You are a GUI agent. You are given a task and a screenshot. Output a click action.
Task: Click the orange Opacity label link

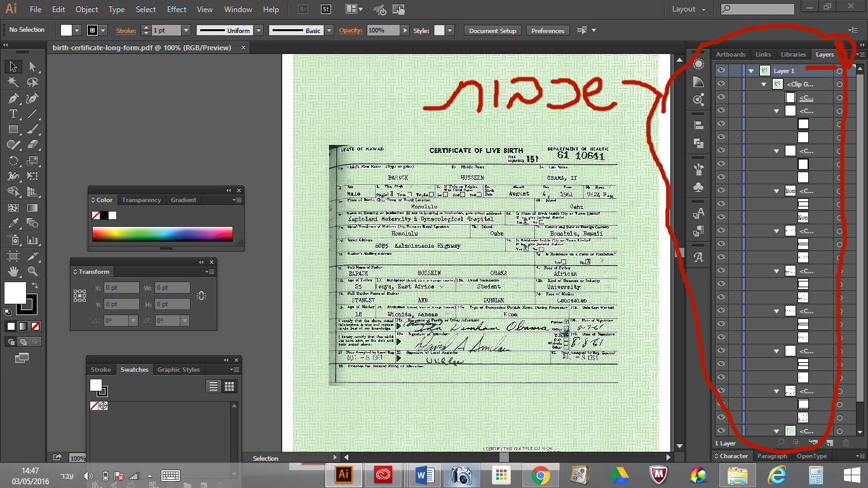coord(350,30)
